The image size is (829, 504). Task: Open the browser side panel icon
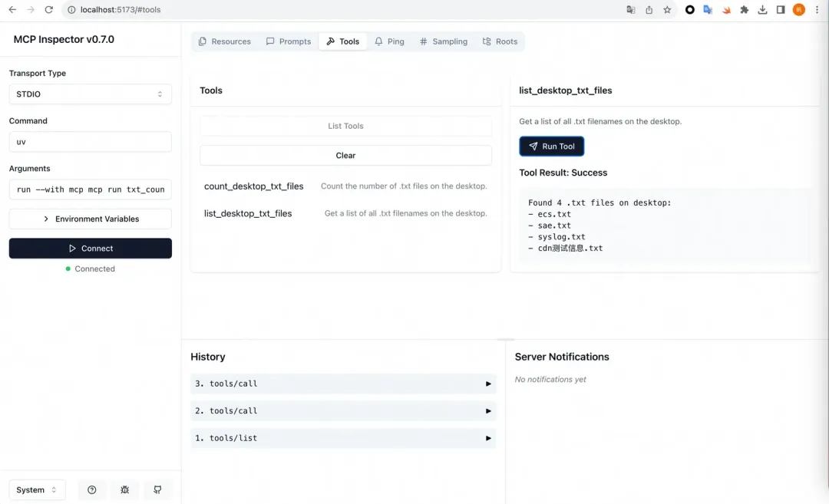click(x=780, y=10)
